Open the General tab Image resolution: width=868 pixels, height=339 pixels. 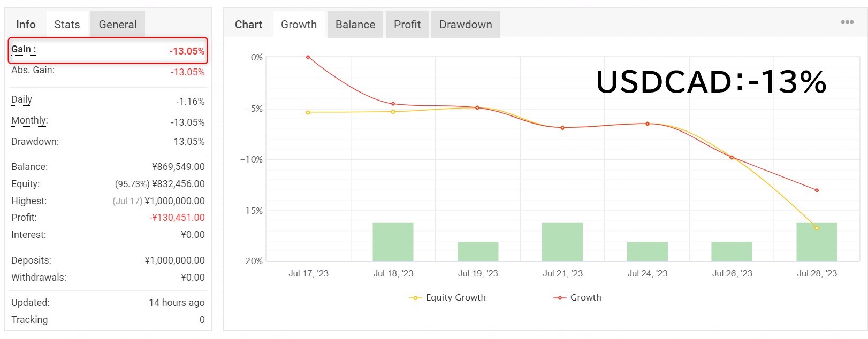(118, 25)
